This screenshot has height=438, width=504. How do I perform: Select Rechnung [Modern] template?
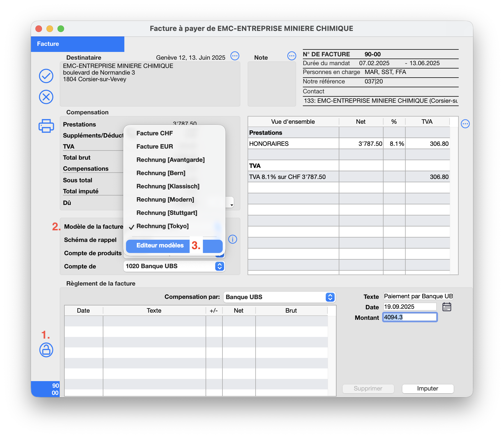165,200
